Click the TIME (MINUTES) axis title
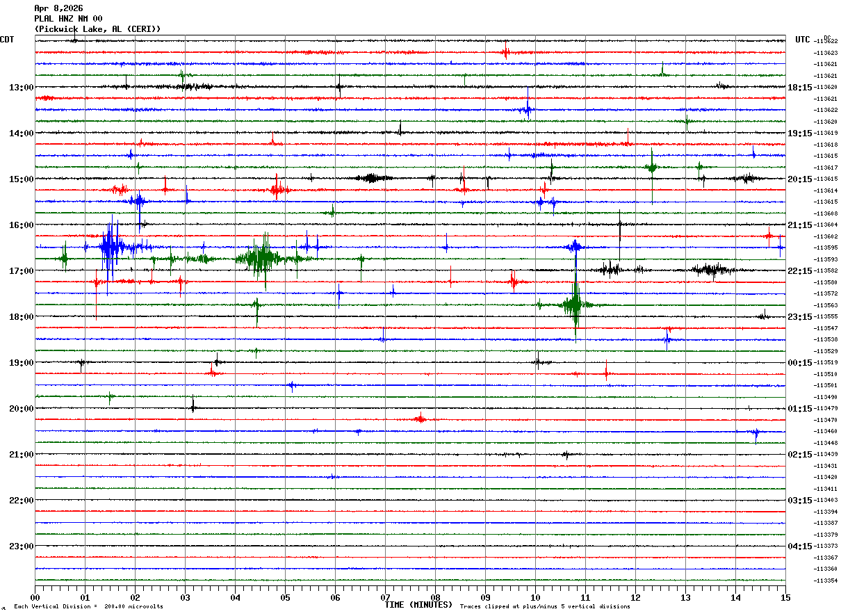This screenshot has width=841, height=616. pyautogui.click(x=418, y=605)
